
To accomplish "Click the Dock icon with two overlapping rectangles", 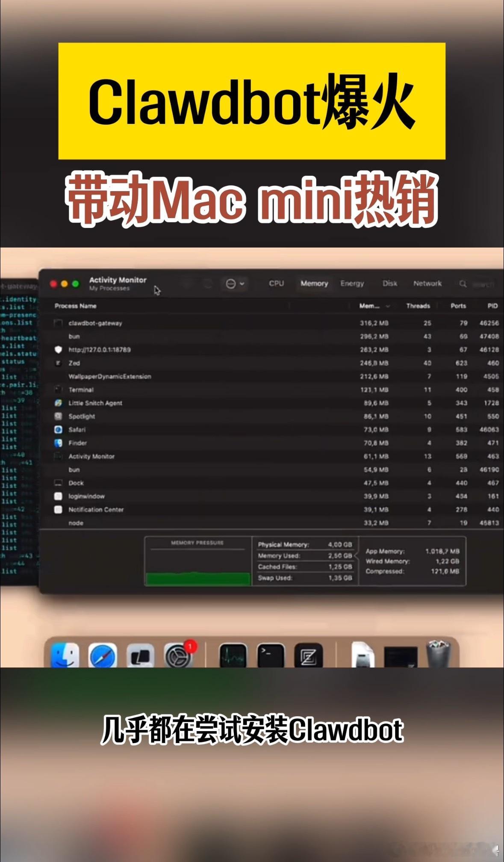I will coord(141,655).
